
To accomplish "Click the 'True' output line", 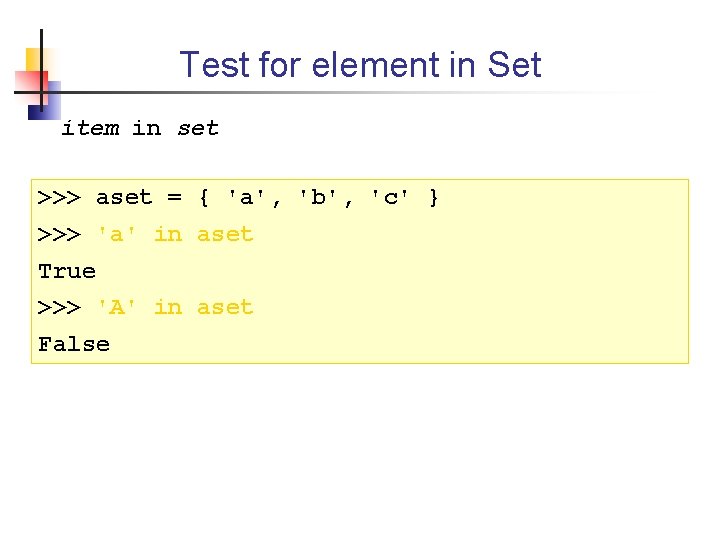I will pos(67,271).
